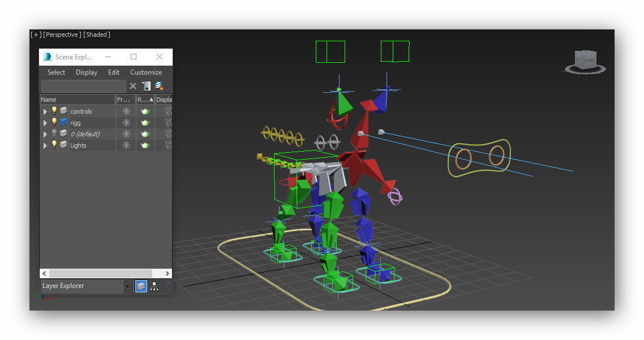Toggle freeze snowflake for the rigg layer
The height and width of the screenshot is (340, 644).
tap(126, 123)
